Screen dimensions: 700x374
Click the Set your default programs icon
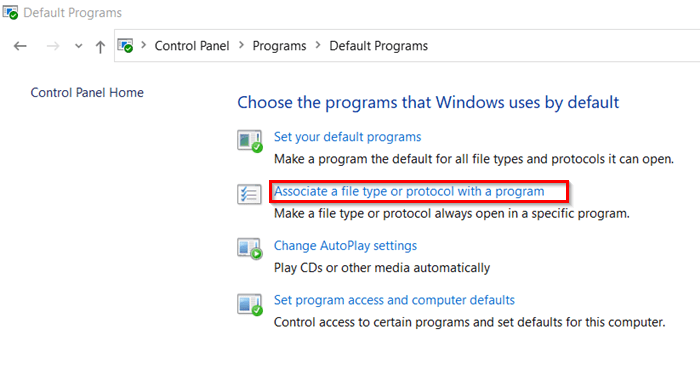[250, 141]
